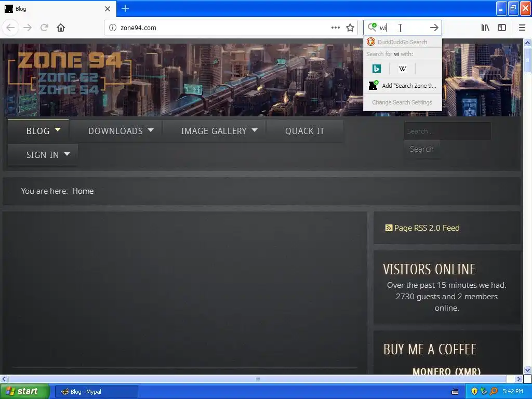Click the browser search box containing wi
This screenshot has height=399, width=532.
point(403,28)
